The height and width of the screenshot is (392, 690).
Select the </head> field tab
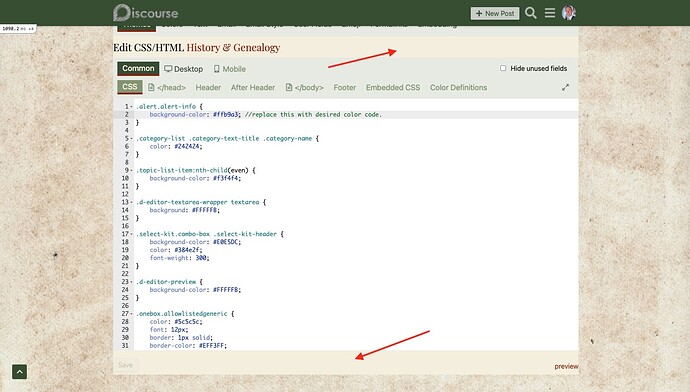167,88
